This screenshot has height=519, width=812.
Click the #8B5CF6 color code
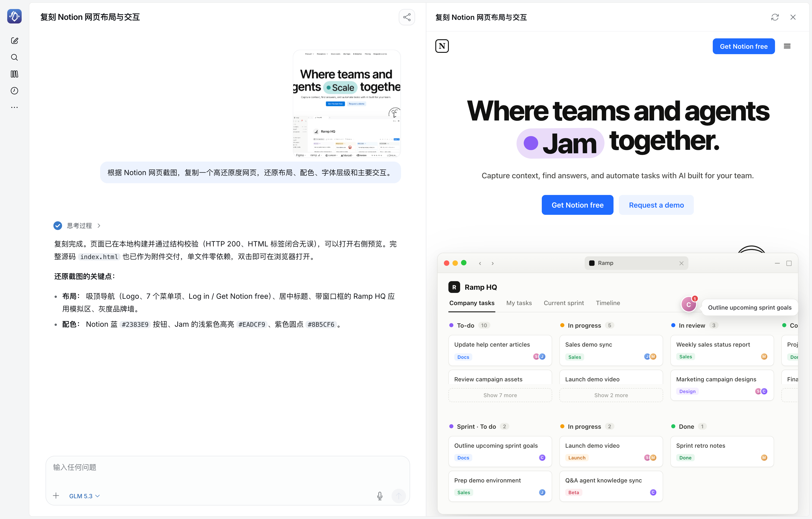pyautogui.click(x=321, y=325)
